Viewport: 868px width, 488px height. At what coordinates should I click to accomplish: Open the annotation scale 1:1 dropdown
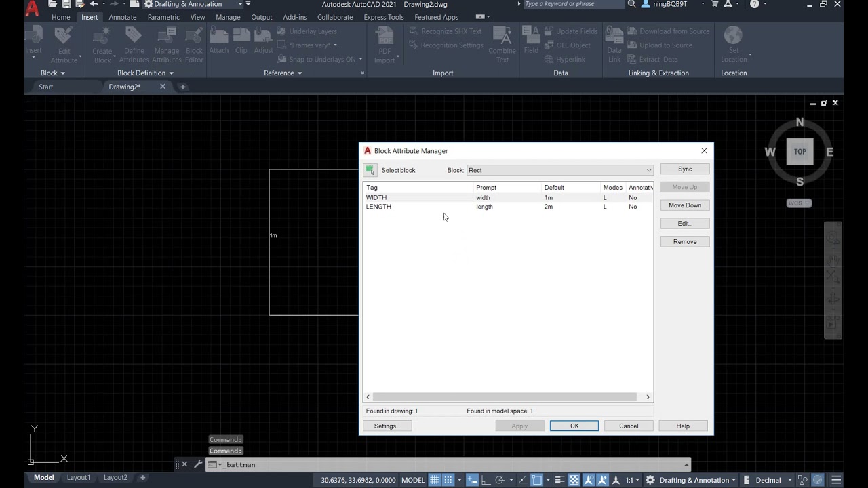click(x=632, y=480)
